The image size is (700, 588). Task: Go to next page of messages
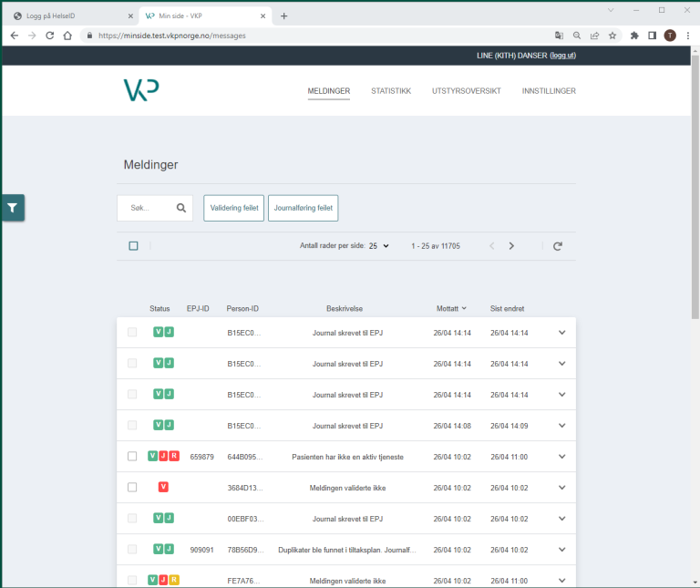511,246
